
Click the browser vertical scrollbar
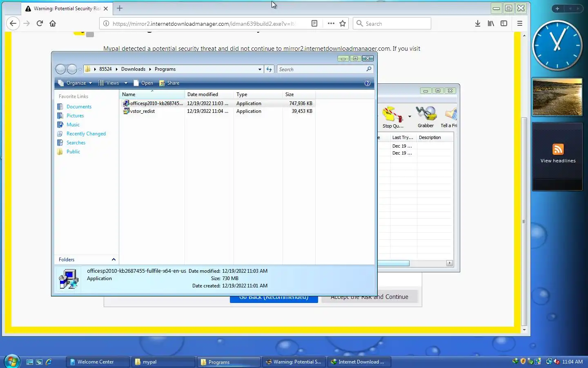(524, 221)
